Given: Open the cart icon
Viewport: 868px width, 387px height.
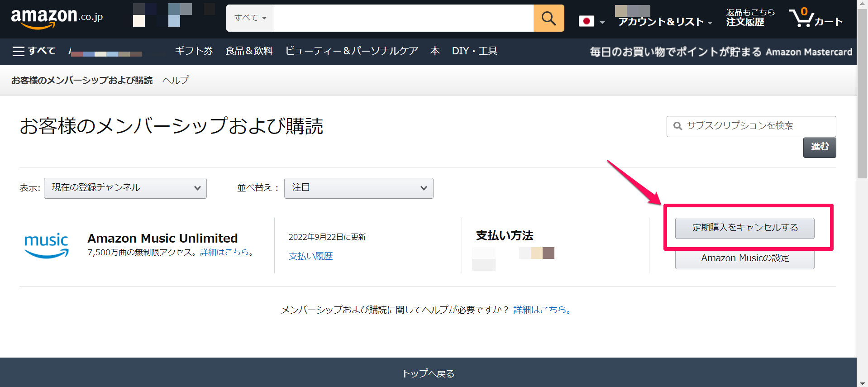Looking at the screenshot, I should 815,18.
